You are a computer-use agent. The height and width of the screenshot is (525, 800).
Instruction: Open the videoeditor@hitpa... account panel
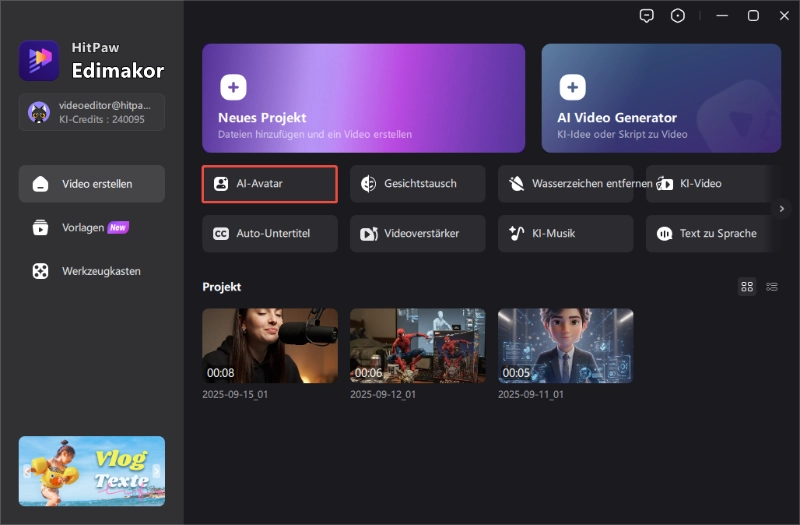pos(92,112)
